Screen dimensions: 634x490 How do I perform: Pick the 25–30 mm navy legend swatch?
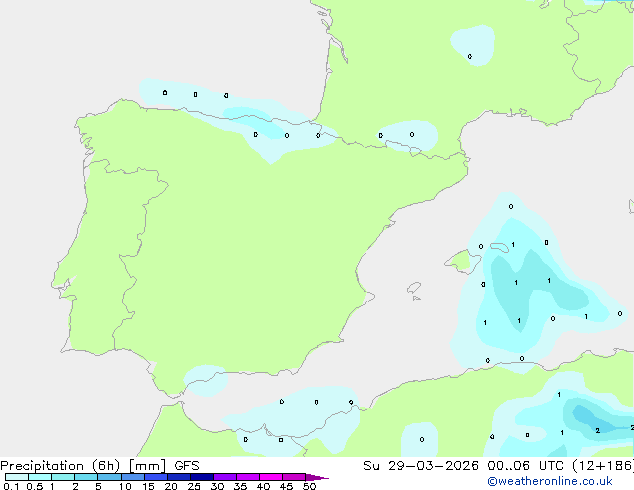tap(202, 477)
